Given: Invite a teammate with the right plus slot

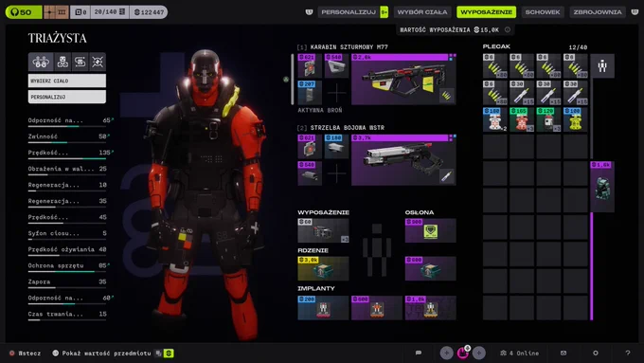Looking at the screenshot, I should (x=479, y=353).
